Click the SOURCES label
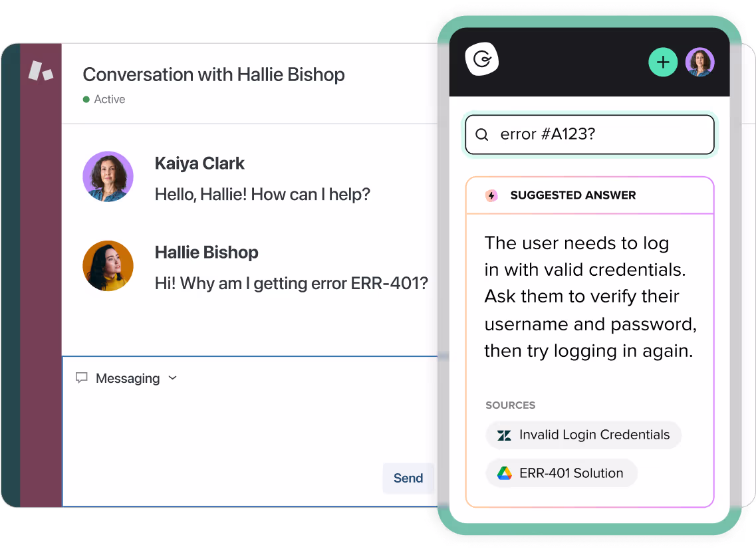Screen dimensions: 756x549 510,405
